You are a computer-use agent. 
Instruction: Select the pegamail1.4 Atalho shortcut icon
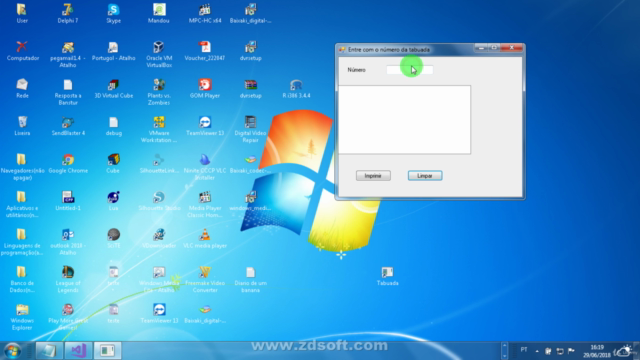tap(68, 54)
